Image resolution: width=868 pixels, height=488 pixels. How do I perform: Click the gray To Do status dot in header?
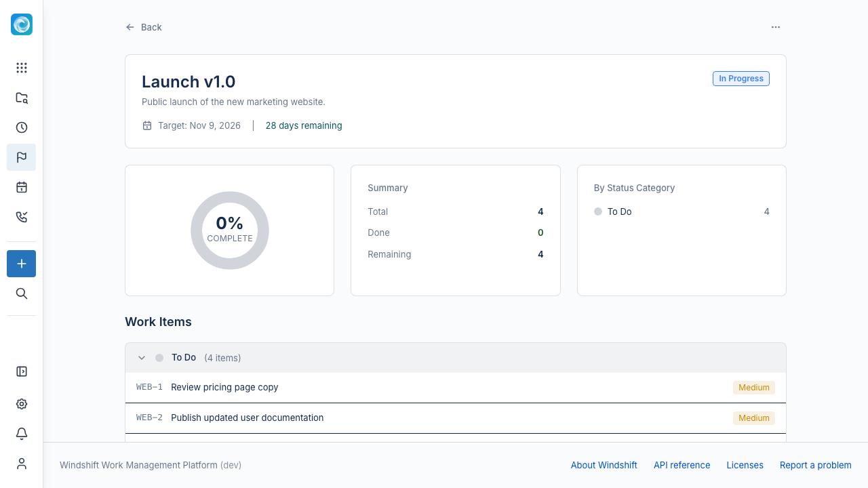pyautogui.click(x=159, y=358)
